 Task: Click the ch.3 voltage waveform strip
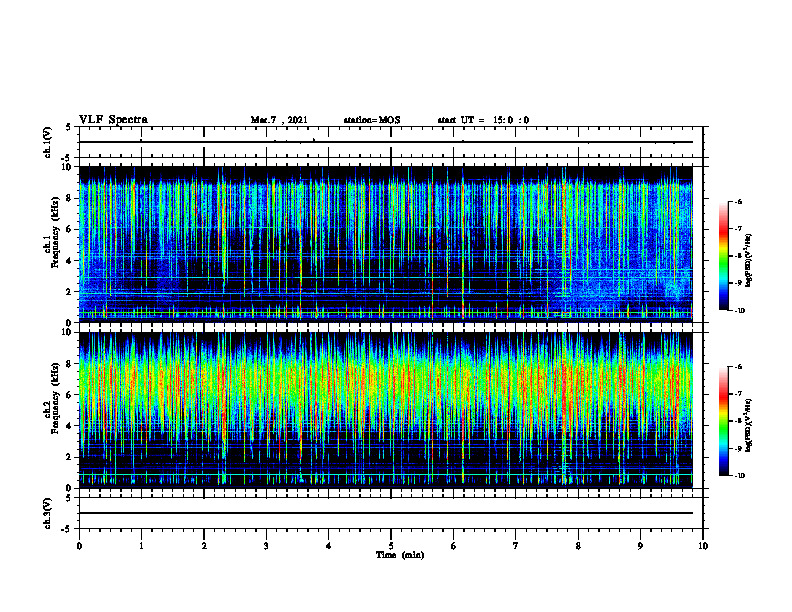pyautogui.click(x=391, y=513)
